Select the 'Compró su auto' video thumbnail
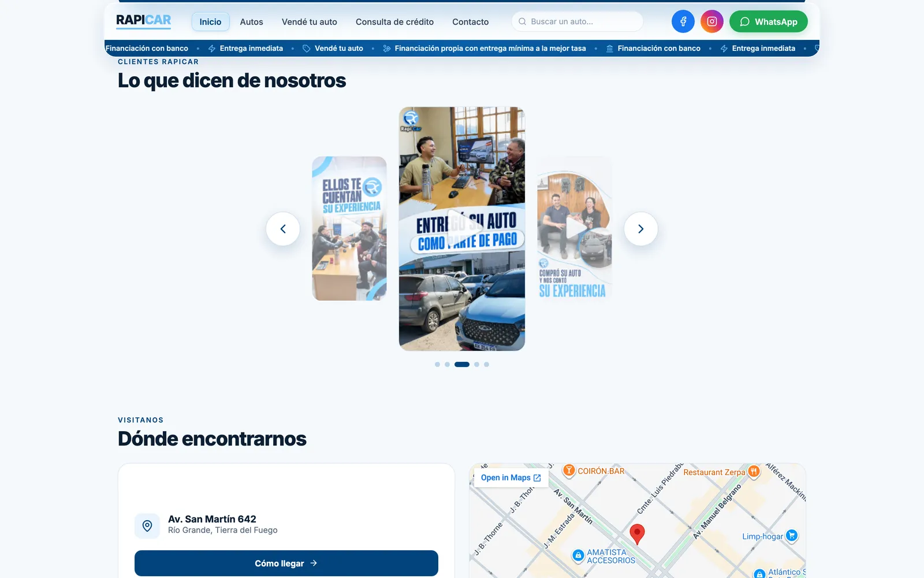This screenshot has height=578, width=924. [x=574, y=228]
